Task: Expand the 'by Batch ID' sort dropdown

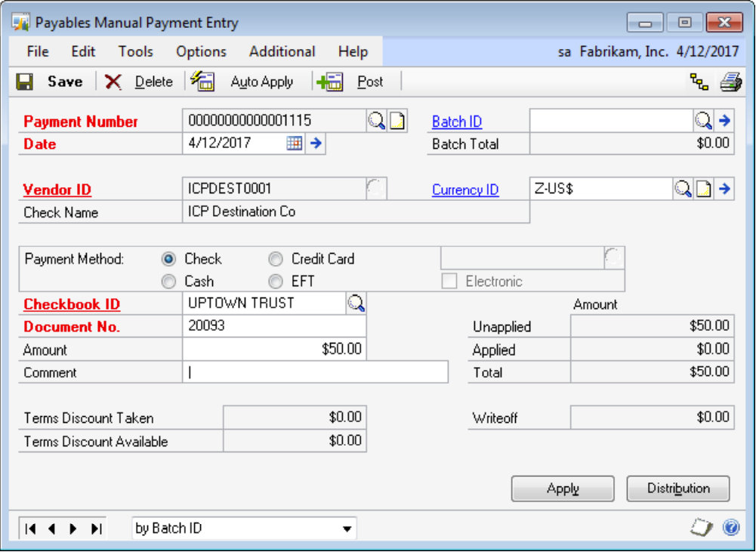Action: click(x=347, y=529)
